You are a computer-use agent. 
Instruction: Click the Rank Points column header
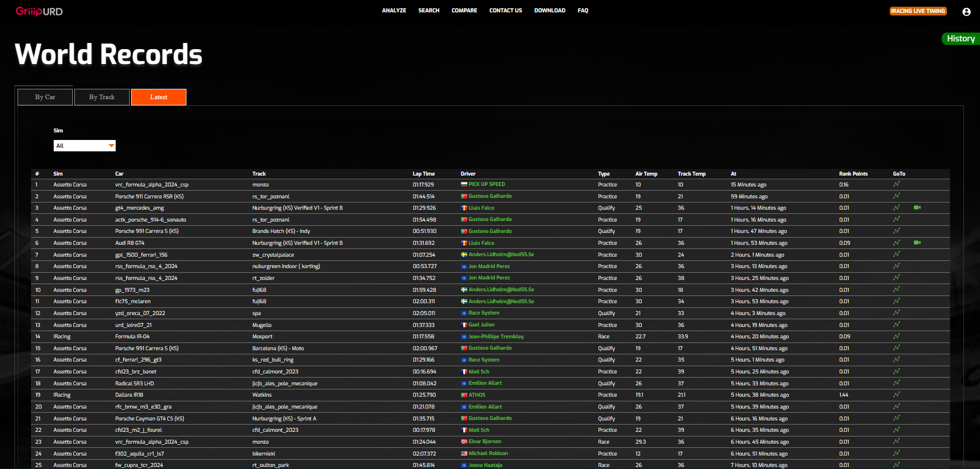(853, 174)
